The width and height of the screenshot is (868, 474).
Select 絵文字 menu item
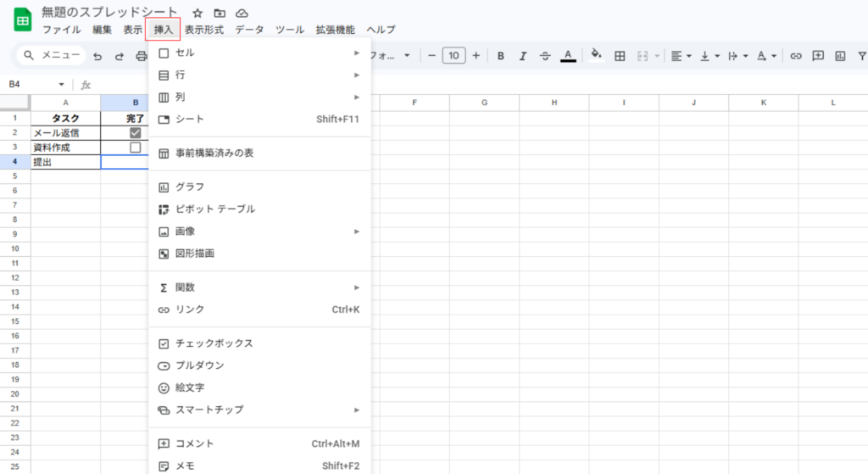pos(259,388)
